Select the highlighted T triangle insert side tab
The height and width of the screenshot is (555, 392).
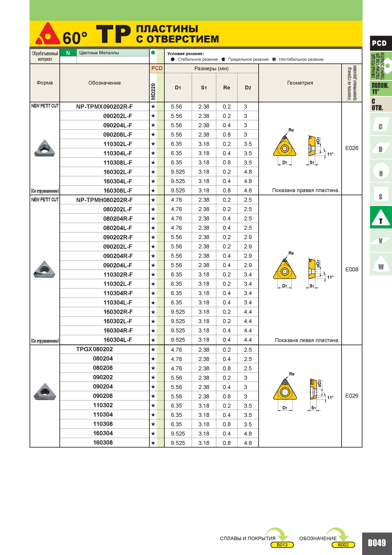(x=381, y=217)
